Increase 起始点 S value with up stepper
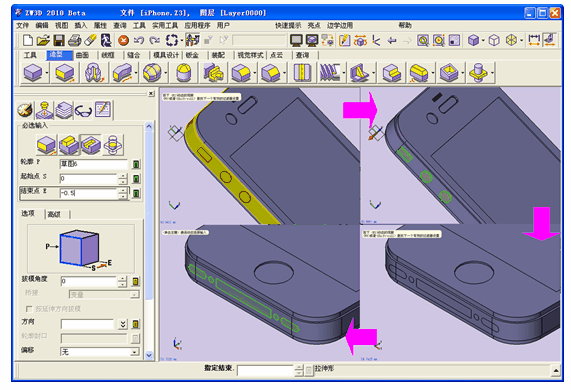The image size is (571, 390). pos(123,176)
